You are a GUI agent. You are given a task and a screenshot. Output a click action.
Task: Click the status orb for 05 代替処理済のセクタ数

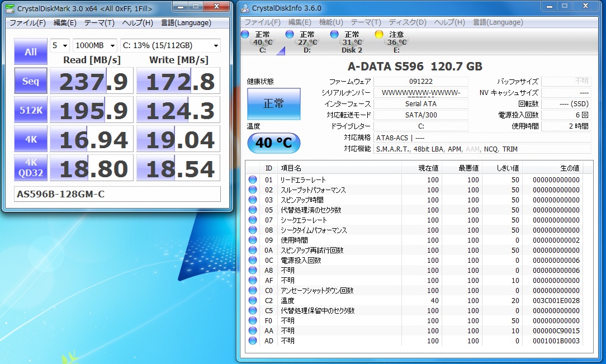coord(253,210)
